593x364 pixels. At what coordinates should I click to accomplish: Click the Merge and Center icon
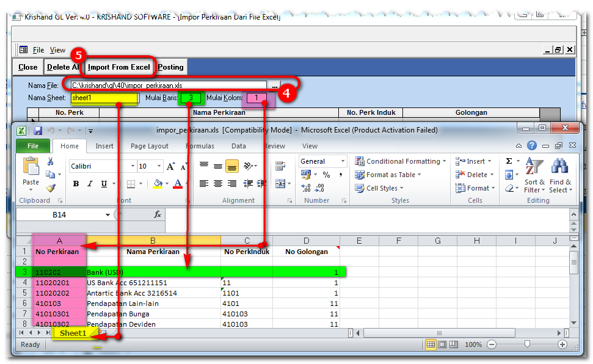click(280, 184)
